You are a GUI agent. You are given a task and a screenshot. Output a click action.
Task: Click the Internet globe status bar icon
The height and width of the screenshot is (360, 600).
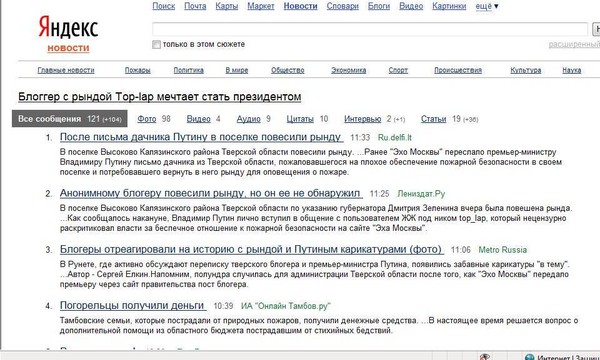[530, 357]
